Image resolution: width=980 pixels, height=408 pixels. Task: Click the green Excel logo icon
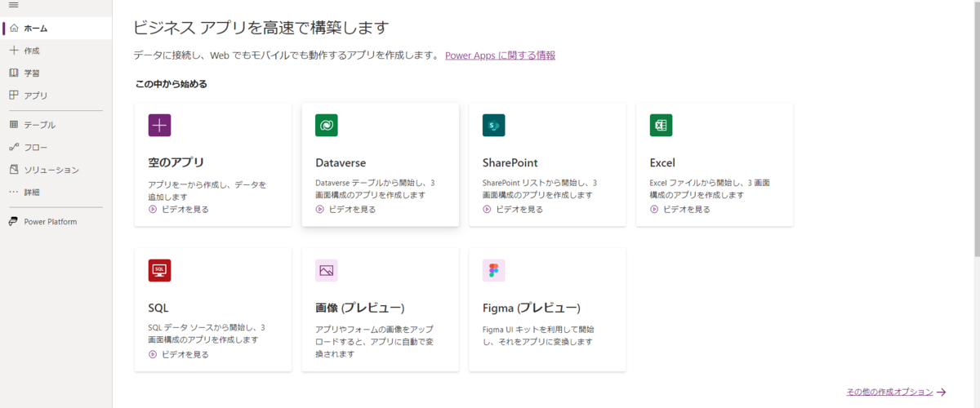[x=661, y=125]
